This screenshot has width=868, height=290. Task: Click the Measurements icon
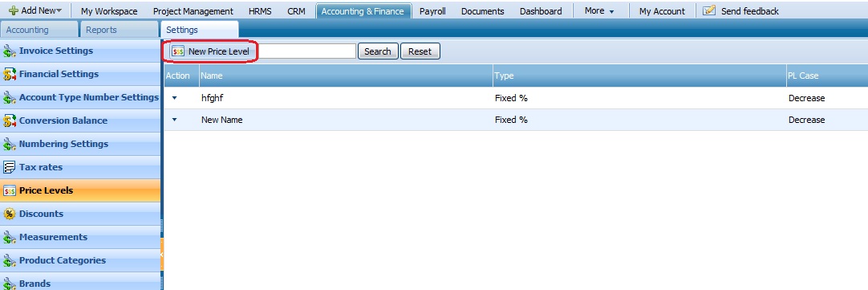tap(10, 237)
